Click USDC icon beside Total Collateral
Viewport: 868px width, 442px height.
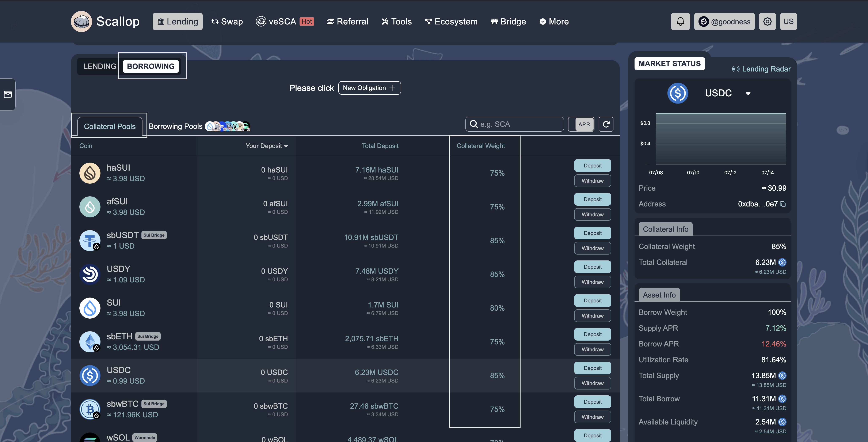click(783, 262)
